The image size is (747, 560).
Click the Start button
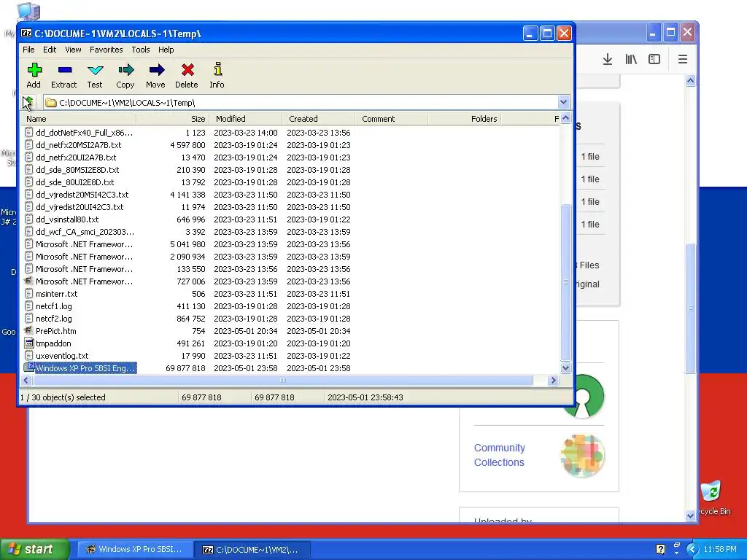[34, 549]
